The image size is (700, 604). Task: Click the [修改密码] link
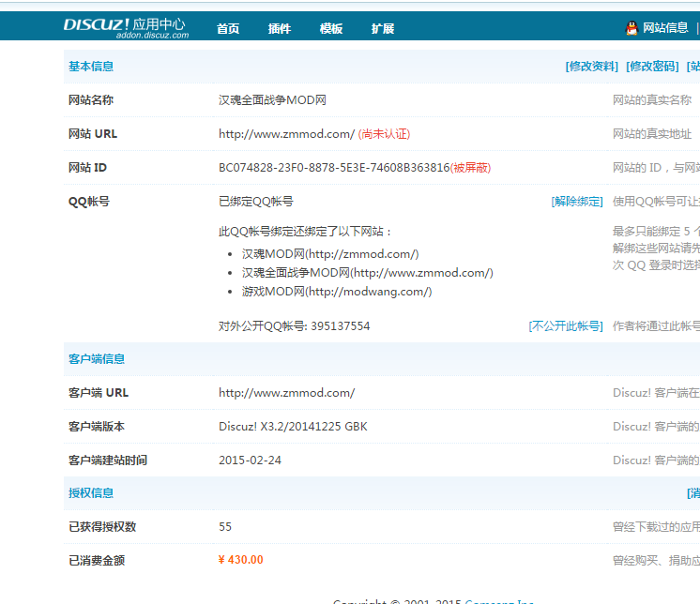[652, 67]
